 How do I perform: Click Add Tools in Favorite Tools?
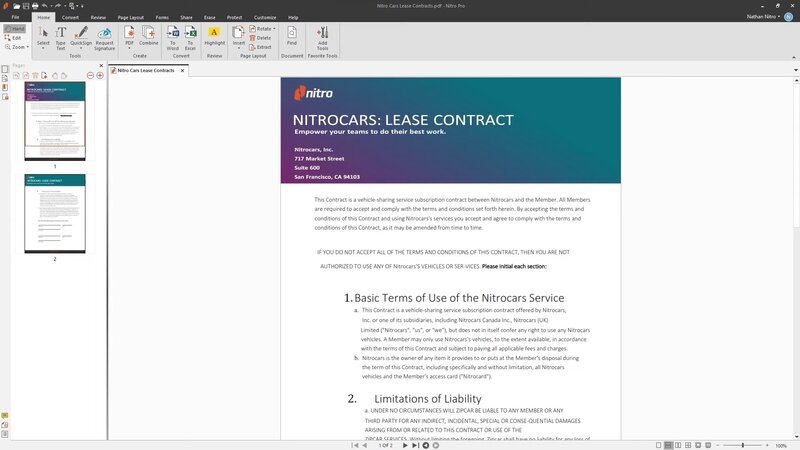(322, 38)
